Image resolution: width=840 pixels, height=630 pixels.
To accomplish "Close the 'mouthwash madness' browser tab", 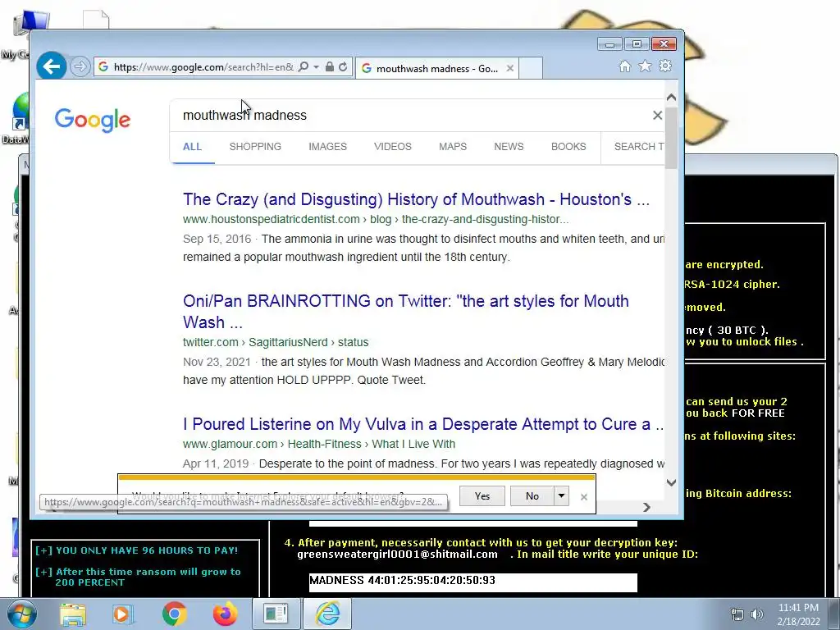I will tap(510, 69).
